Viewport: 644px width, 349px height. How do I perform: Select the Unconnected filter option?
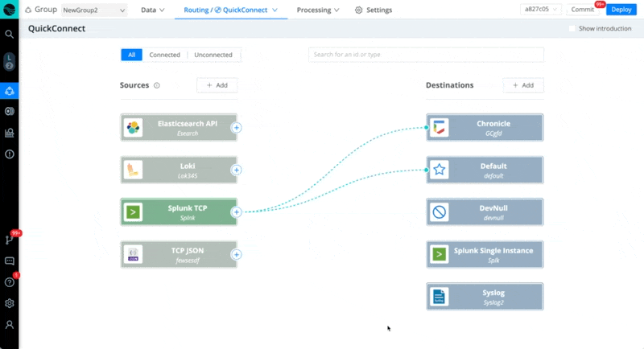[x=213, y=55]
